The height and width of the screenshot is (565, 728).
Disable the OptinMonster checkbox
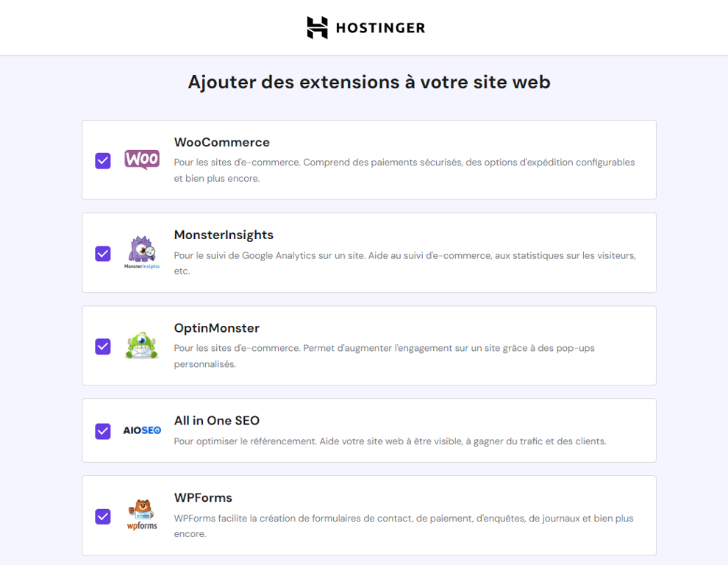[x=102, y=346]
